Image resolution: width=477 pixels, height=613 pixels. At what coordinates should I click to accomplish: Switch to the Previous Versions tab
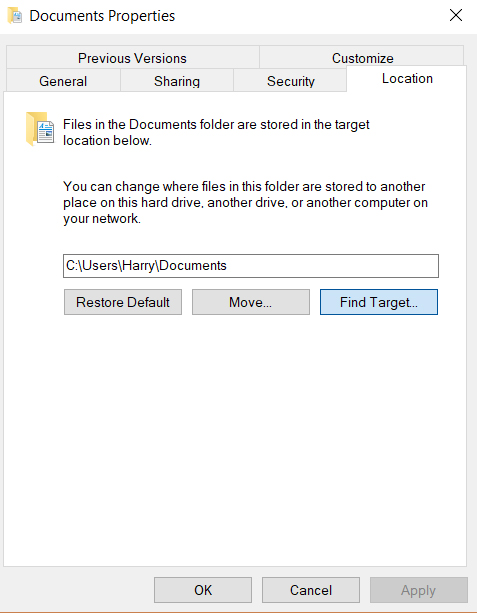pyautogui.click(x=133, y=58)
